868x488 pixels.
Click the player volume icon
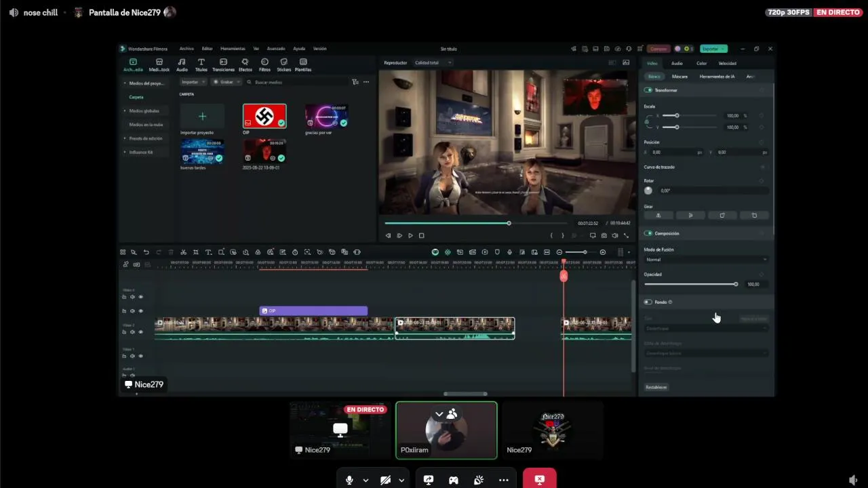(x=615, y=235)
